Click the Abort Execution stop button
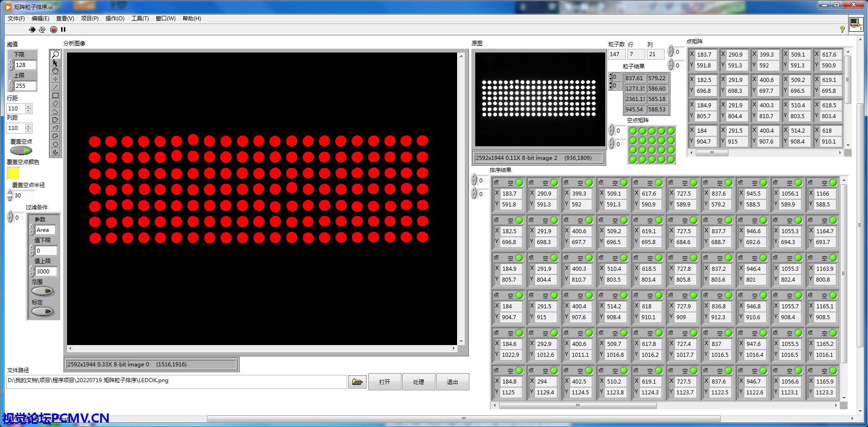 tap(53, 30)
